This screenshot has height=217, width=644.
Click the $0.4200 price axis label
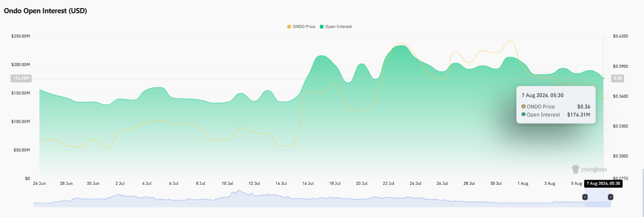620,36
